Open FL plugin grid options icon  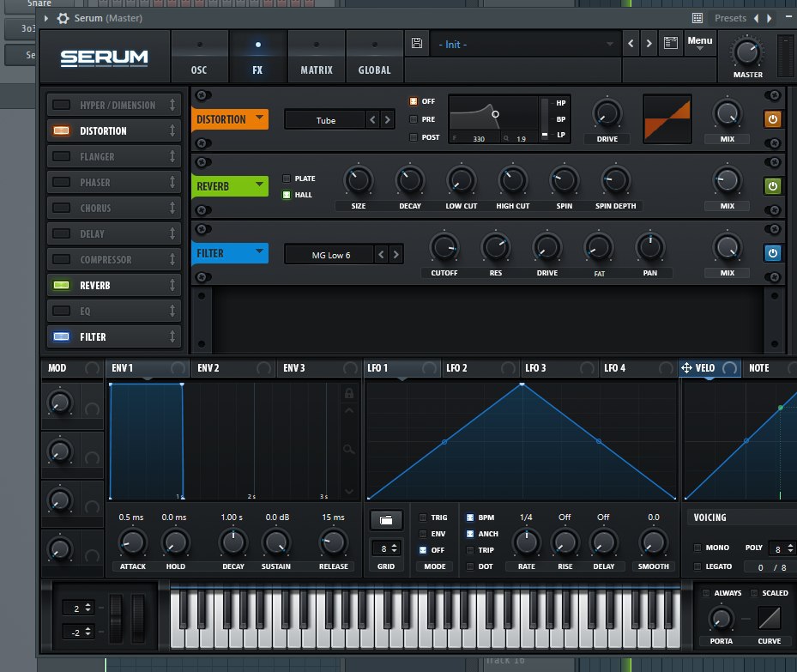[697, 18]
